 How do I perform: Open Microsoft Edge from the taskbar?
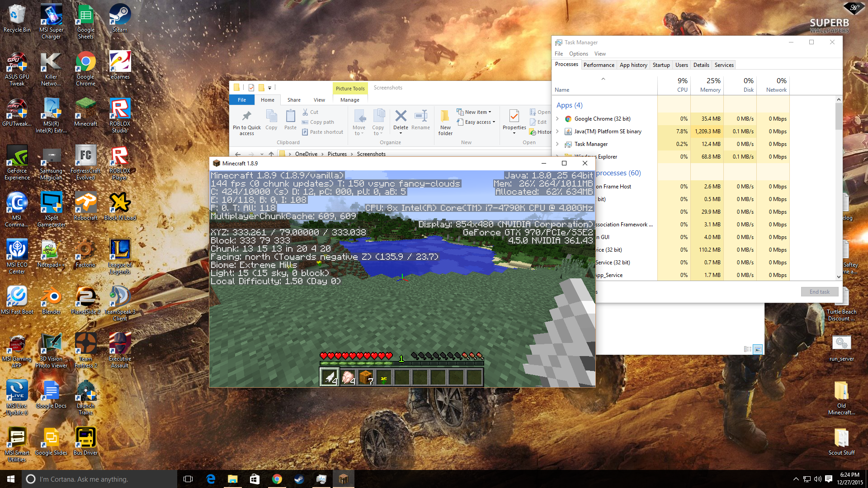[x=211, y=479]
